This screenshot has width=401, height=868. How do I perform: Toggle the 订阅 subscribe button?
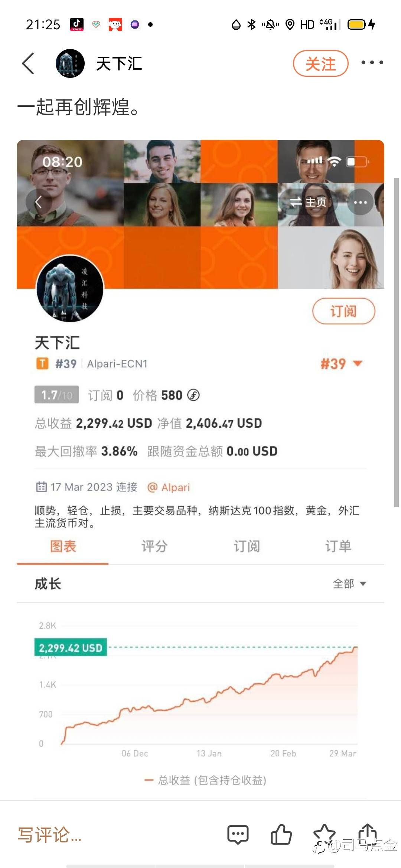tap(344, 311)
